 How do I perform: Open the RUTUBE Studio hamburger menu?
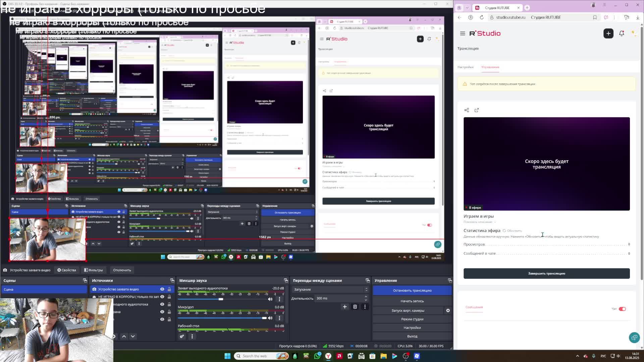click(463, 34)
